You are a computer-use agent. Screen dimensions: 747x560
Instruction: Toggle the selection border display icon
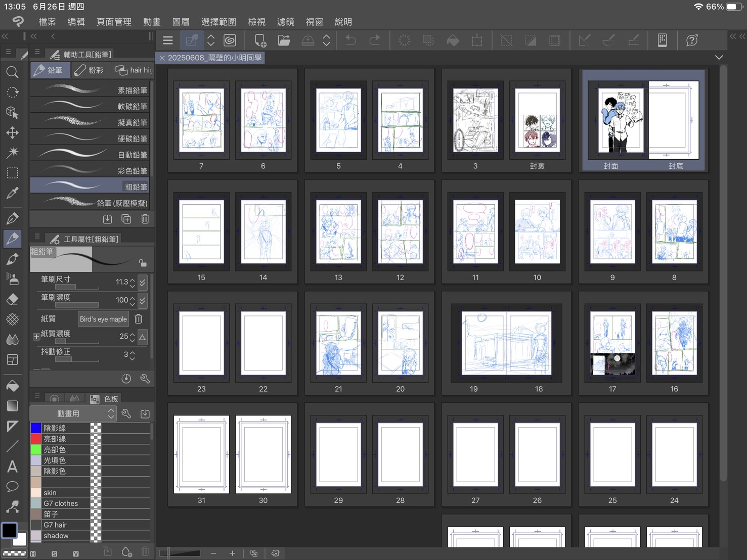point(555,40)
